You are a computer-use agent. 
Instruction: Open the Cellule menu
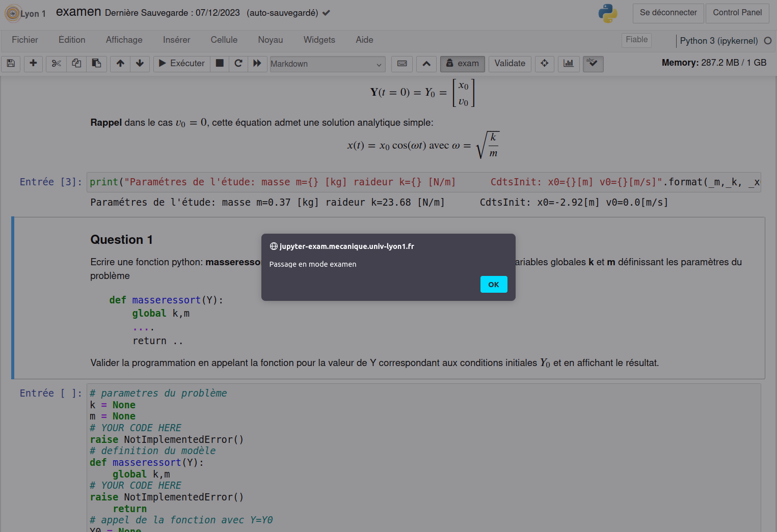(x=224, y=40)
